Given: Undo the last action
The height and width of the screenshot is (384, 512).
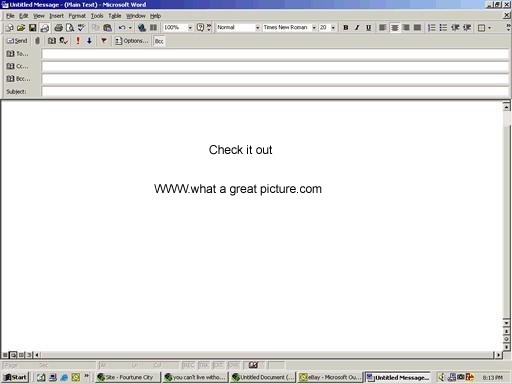Looking at the screenshot, I should [122, 28].
